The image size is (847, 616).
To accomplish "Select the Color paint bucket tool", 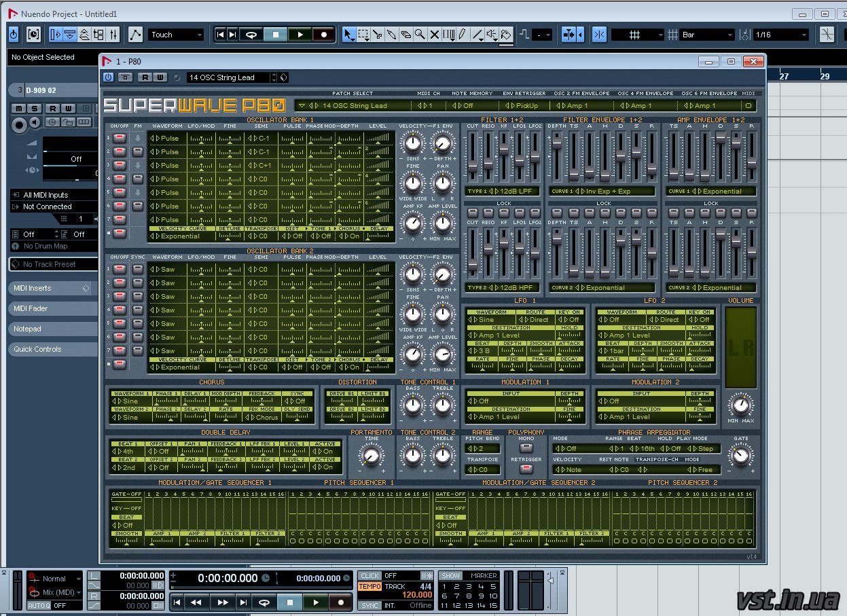I will click(x=505, y=35).
